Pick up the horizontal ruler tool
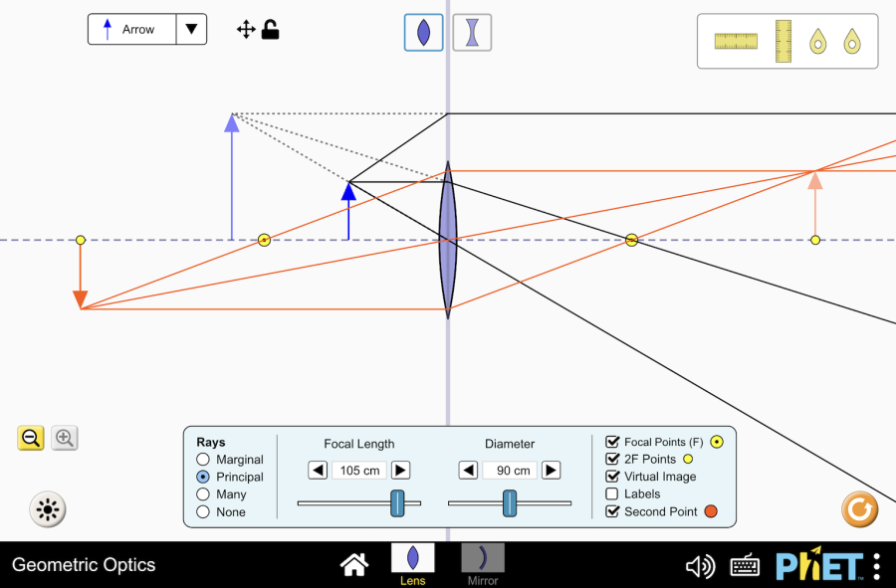The width and height of the screenshot is (896, 588). pyautogui.click(x=736, y=41)
